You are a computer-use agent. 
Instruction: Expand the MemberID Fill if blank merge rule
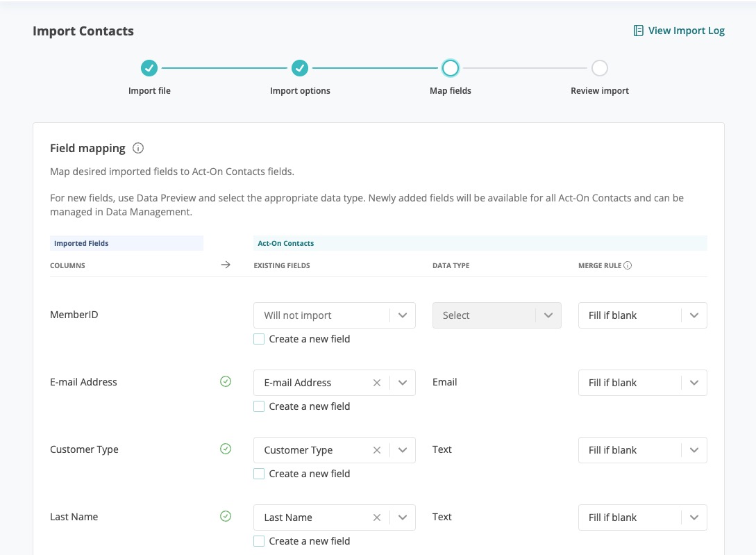pyautogui.click(x=642, y=315)
